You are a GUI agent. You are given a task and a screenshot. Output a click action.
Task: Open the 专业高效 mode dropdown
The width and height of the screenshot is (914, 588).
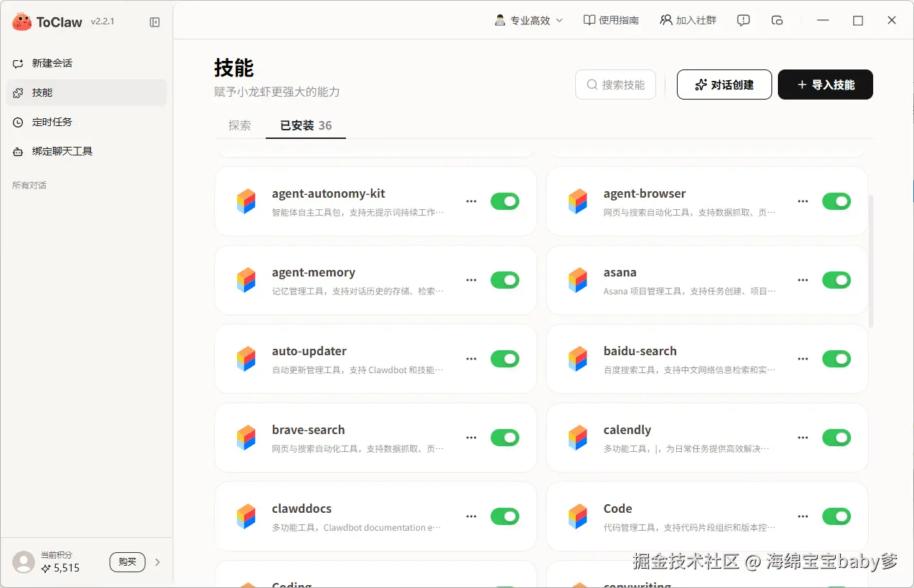[529, 20]
